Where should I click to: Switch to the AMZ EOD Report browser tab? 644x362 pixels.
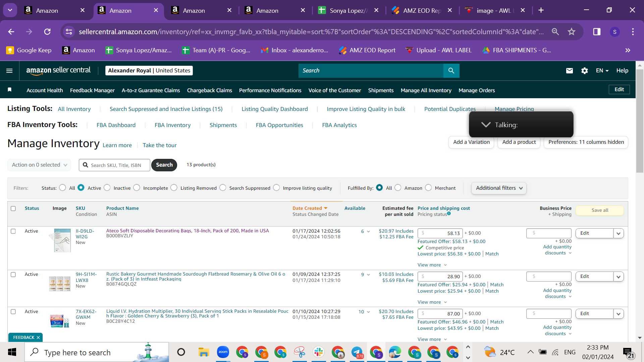pos(422,10)
